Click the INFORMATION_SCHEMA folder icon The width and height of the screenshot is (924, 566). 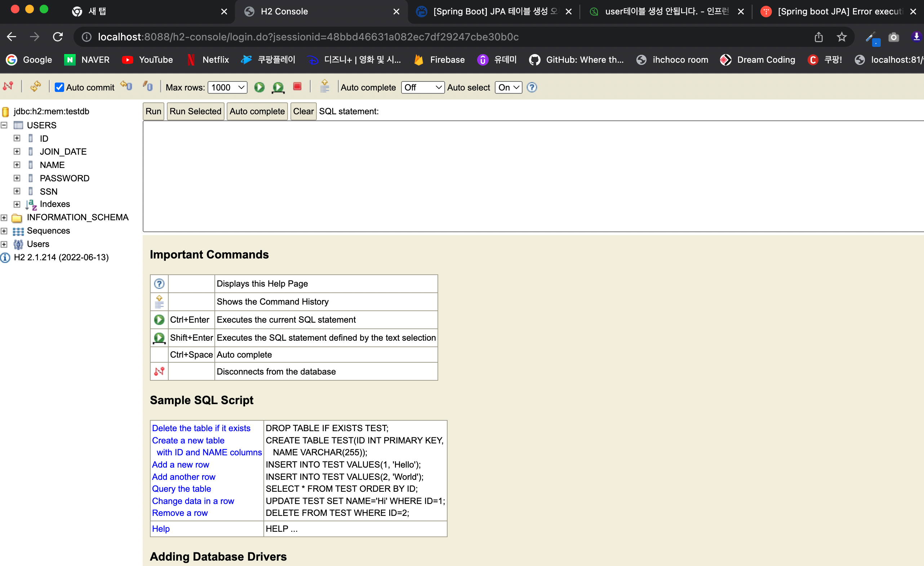pyautogui.click(x=17, y=218)
